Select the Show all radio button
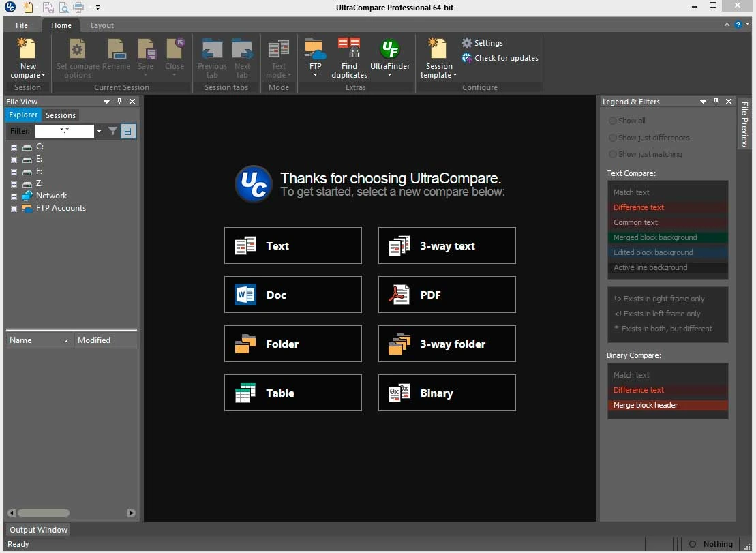This screenshot has width=756, height=553. [x=613, y=121]
